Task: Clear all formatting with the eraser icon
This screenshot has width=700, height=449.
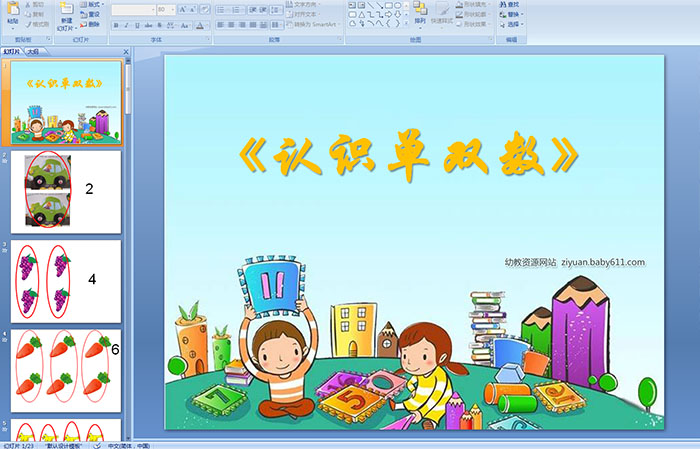Action: (205, 9)
